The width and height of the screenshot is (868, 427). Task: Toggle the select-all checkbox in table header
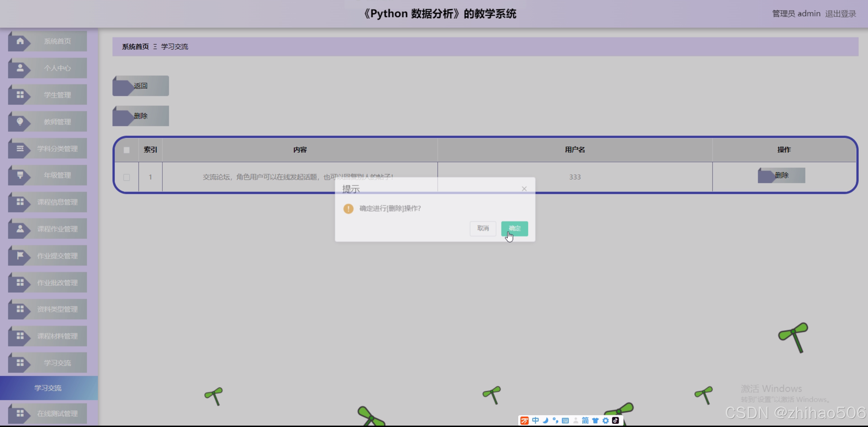tap(126, 150)
